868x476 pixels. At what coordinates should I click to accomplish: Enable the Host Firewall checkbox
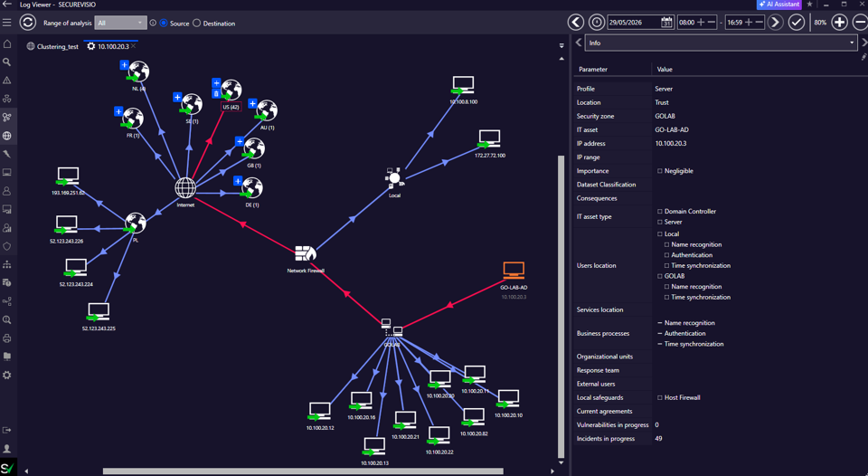tap(660, 398)
